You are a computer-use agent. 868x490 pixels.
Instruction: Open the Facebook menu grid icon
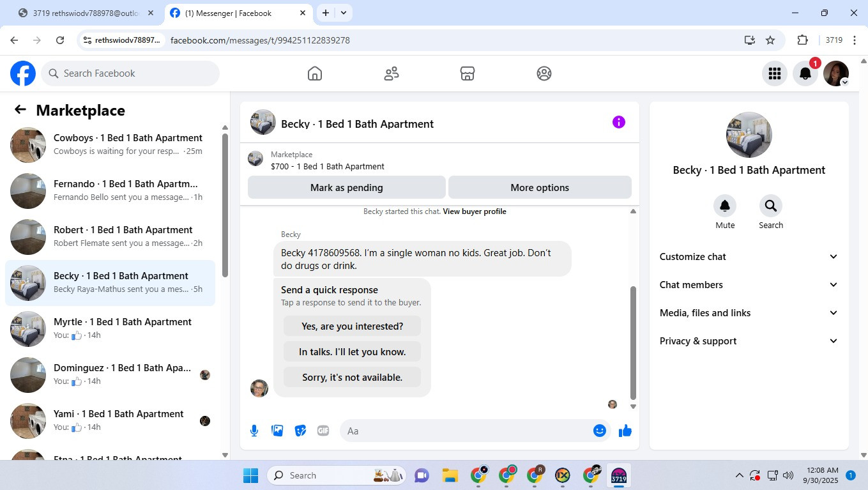tap(775, 73)
